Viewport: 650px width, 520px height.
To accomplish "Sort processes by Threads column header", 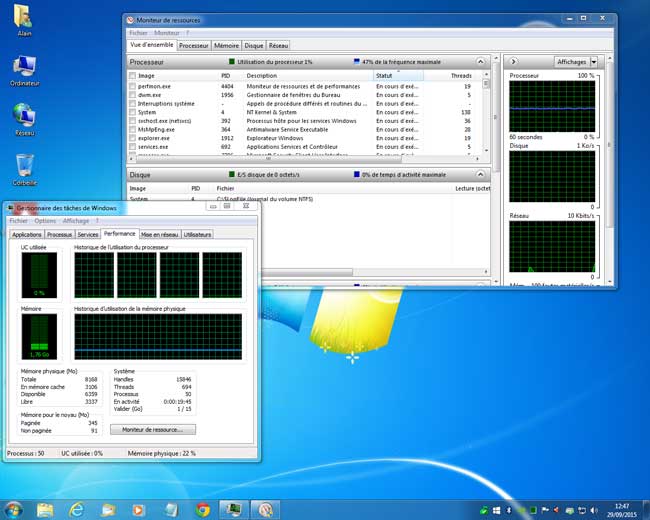I will click(461, 75).
